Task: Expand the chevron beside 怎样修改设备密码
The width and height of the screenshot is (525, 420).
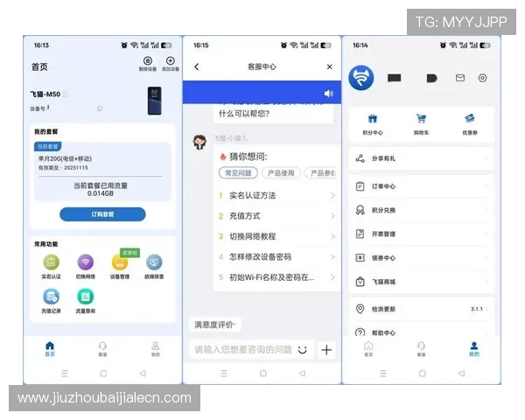Action: (332, 257)
